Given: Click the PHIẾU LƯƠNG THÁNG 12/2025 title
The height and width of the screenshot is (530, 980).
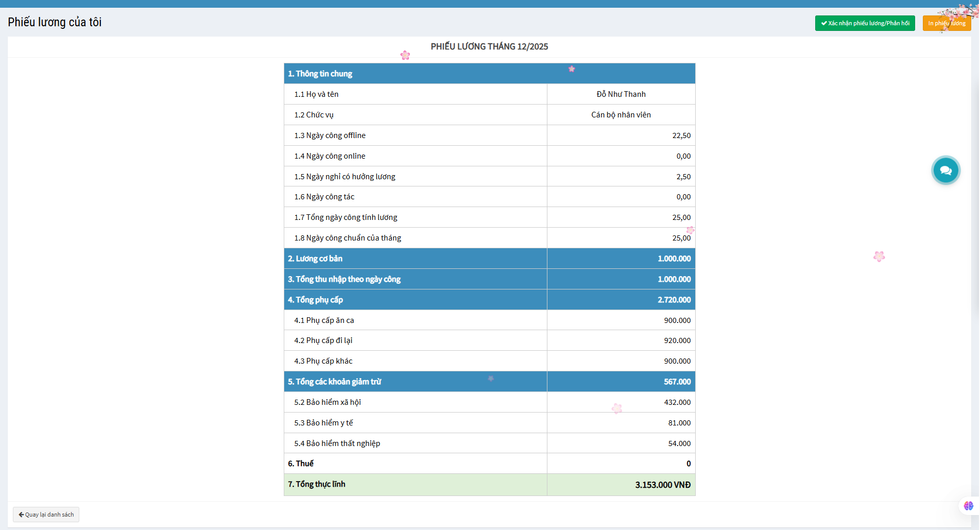Looking at the screenshot, I should click(x=489, y=46).
